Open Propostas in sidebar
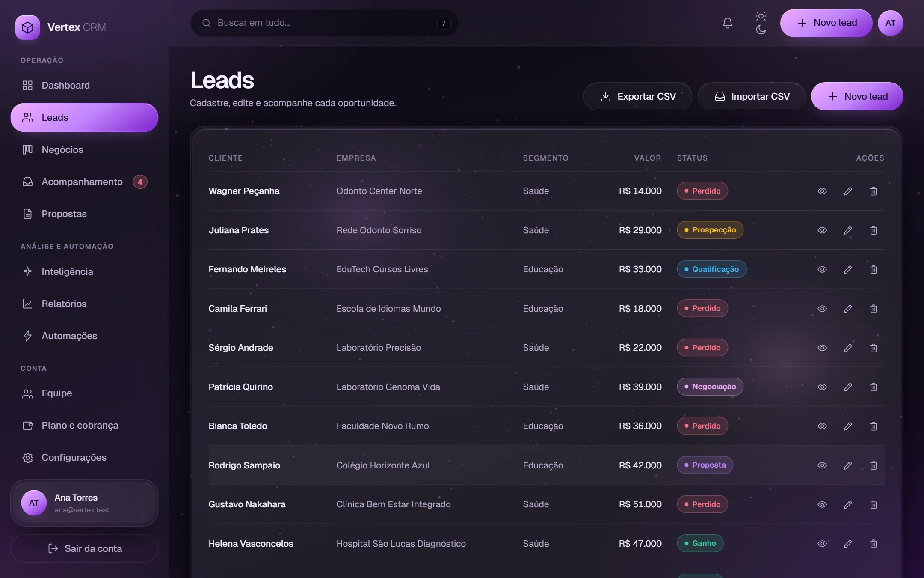Image resolution: width=924 pixels, height=578 pixels. (84, 214)
